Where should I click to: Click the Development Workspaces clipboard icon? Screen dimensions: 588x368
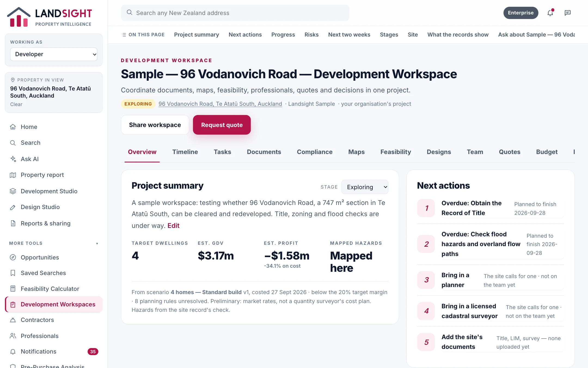click(x=13, y=304)
